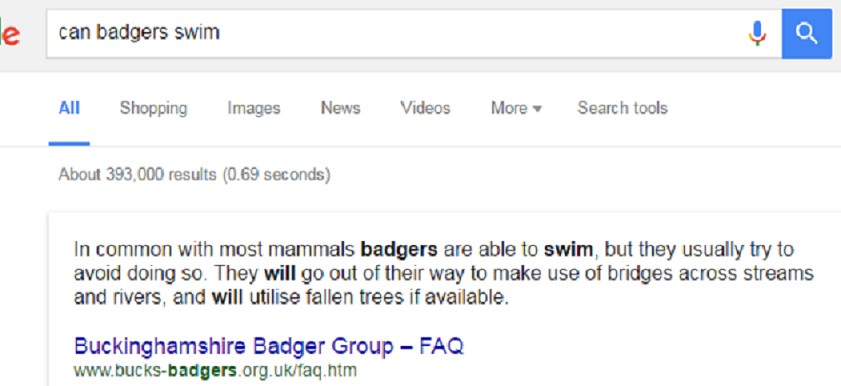The image size is (841, 386).
Task: Click the partial Google logo
Action: tap(10, 33)
